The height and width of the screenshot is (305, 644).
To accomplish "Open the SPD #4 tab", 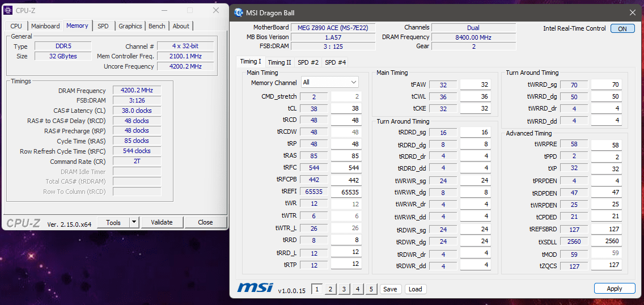I will click(335, 62).
